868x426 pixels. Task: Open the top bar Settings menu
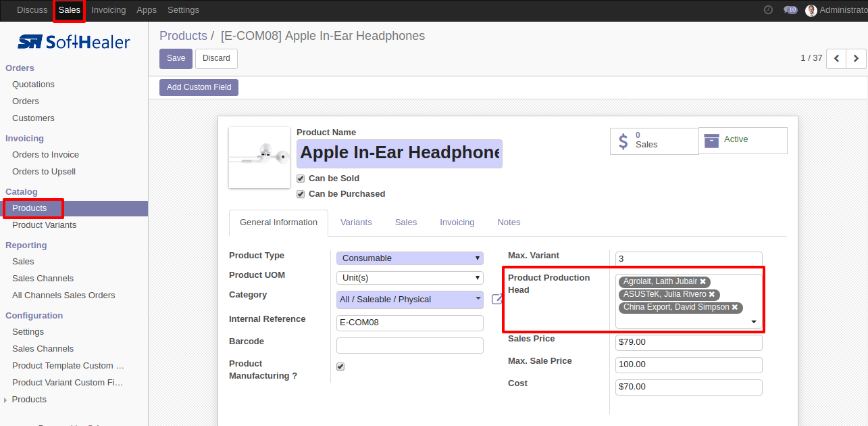(x=183, y=10)
